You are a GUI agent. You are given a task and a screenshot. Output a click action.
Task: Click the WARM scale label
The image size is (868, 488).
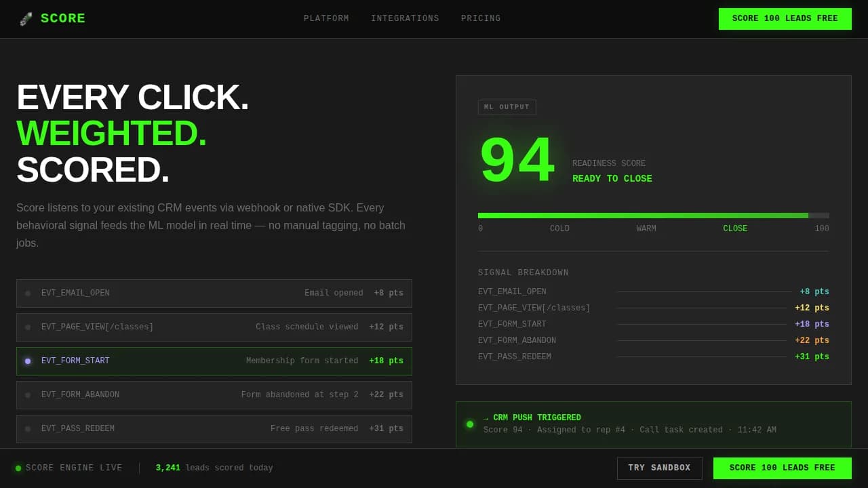646,228
